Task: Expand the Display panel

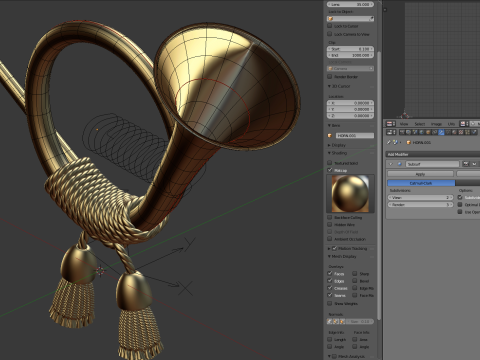Action: pos(329,145)
